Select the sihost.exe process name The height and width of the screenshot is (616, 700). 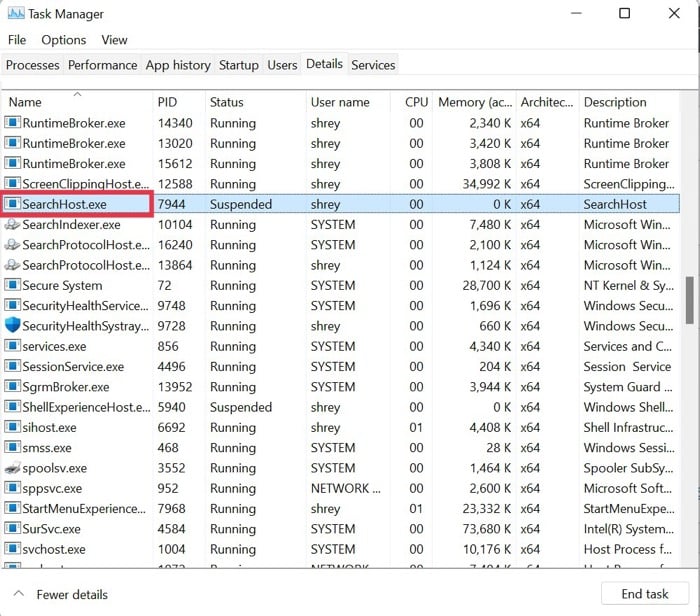coord(49,427)
